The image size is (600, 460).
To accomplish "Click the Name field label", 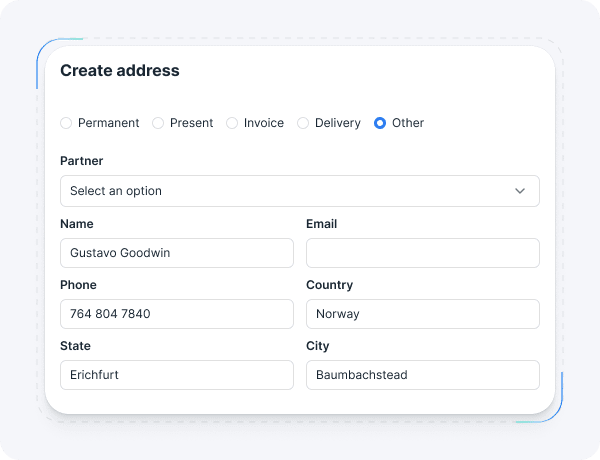I will [77, 224].
